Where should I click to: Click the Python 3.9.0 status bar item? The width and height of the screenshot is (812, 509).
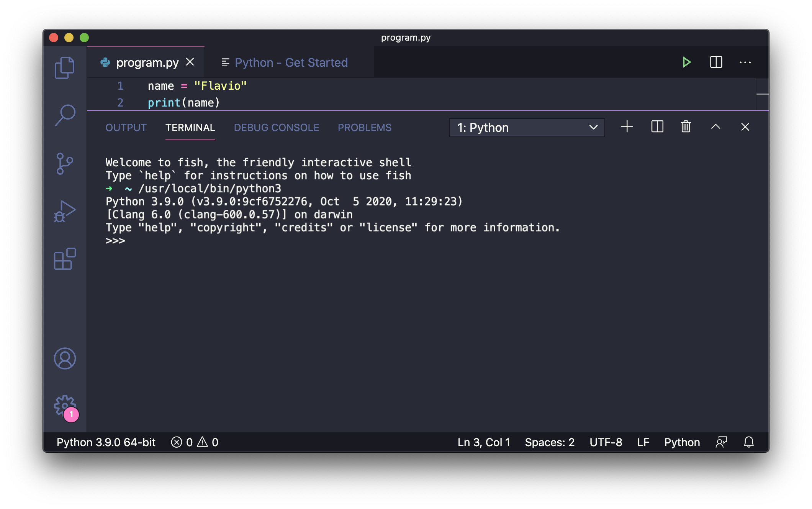tap(106, 442)
